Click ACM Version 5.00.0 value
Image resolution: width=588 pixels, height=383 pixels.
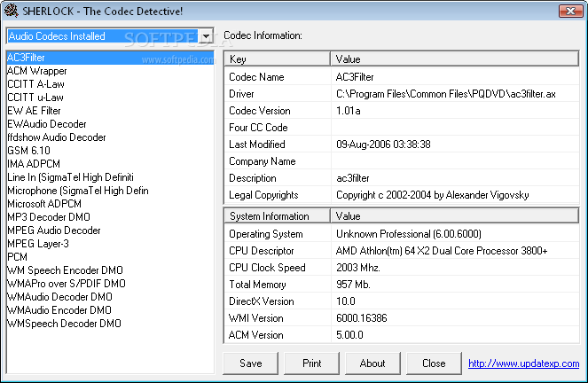point(349,335)
